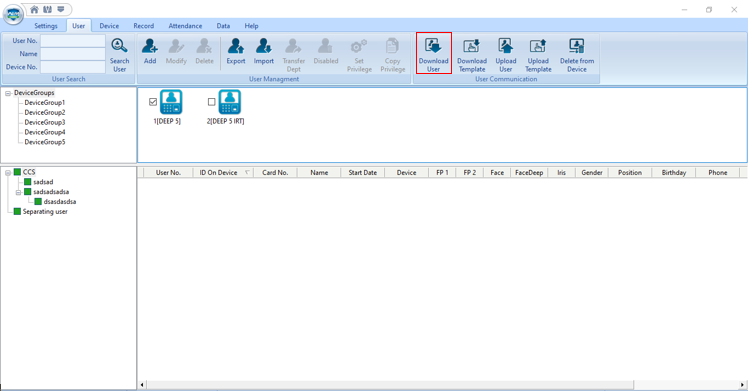Check the 2[DEEP 5 IRT] device checkbox
Image resolution: width=749 pixels, height=391 pixels.
click(212, 102)
